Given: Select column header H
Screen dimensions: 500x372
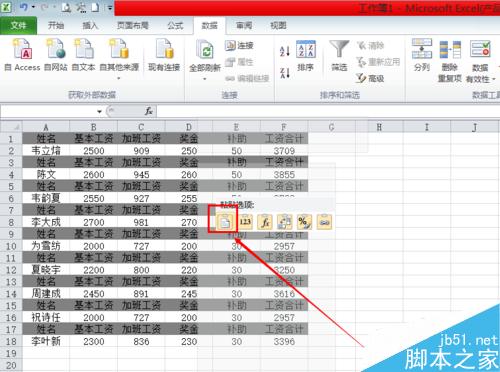Looking at the screenshot, I should [379, 127].
